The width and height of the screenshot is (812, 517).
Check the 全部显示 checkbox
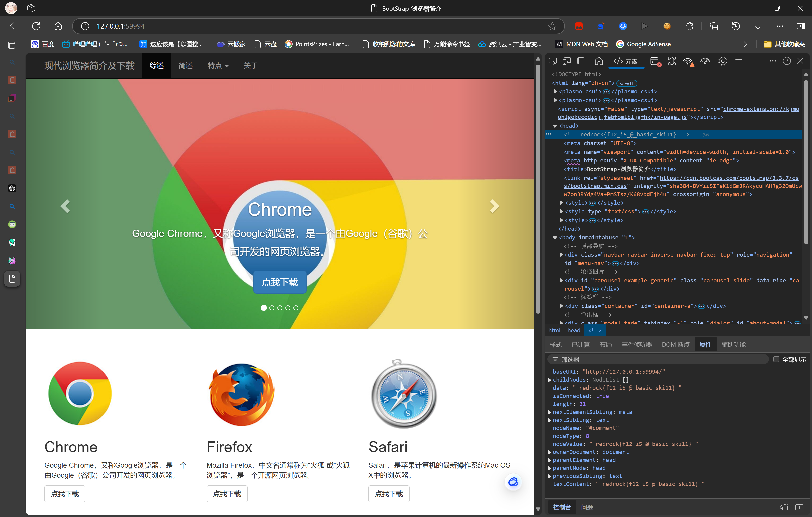click(x=776, y=359)
